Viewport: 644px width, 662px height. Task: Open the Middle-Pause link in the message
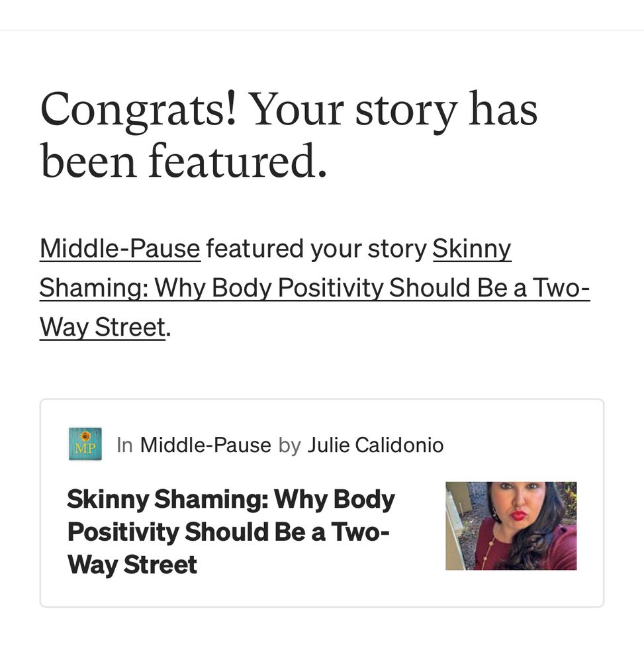click(x=119, y=248)
